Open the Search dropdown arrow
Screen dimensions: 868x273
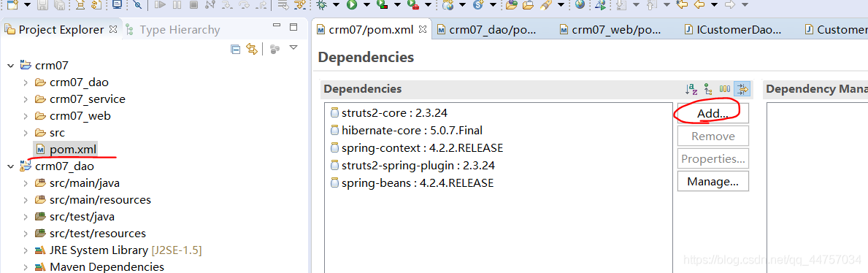[561, 5]
